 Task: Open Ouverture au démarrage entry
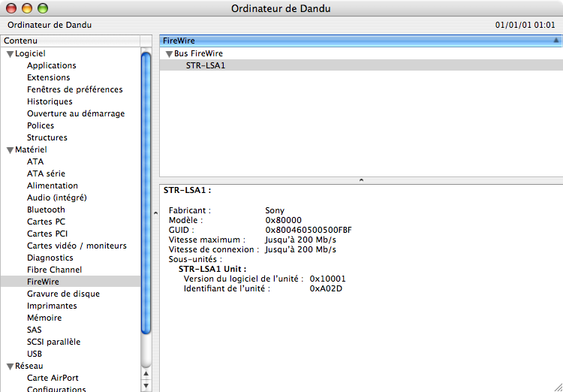tap(76, 113)
